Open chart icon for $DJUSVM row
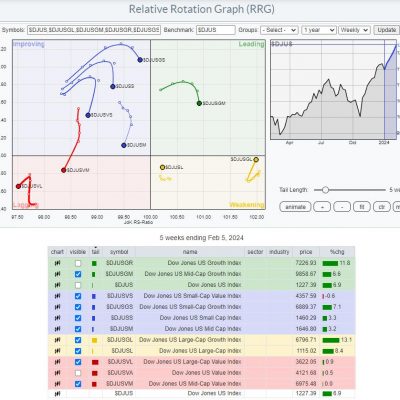The width and height of the screenshot is (400, 400). [x=57, y=384]
